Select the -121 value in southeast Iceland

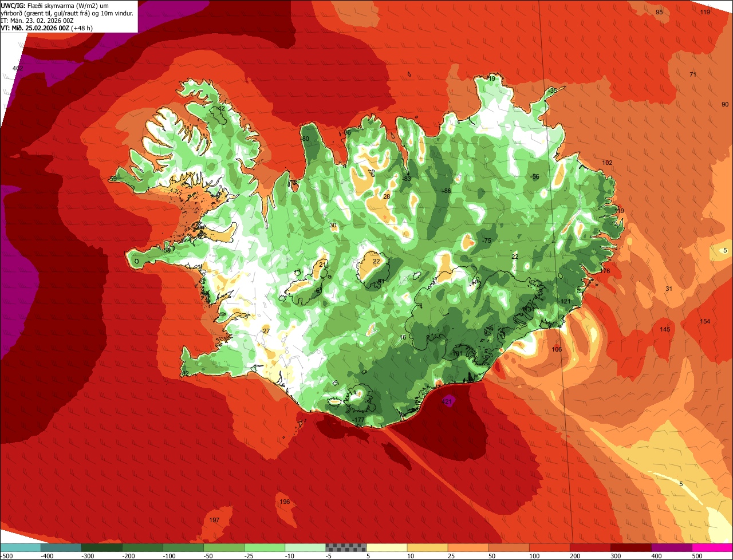pyautogui.click(x=565, y=301)
